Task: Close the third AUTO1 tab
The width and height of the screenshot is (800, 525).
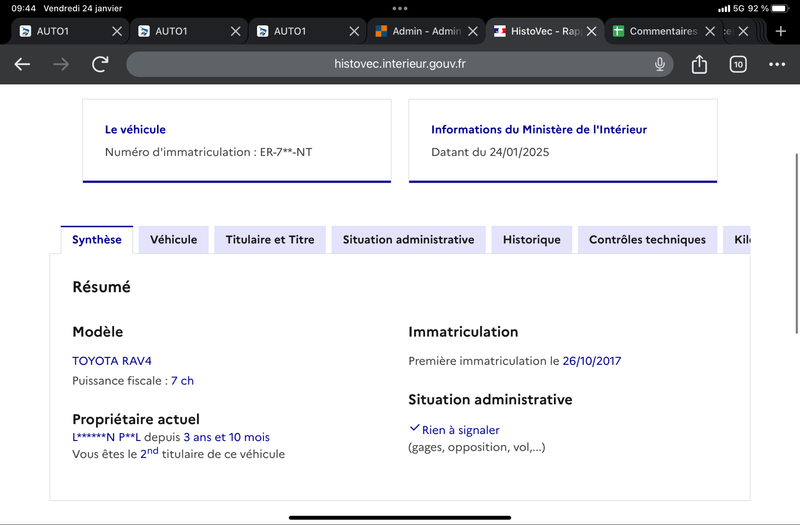Action: point(354,31)
